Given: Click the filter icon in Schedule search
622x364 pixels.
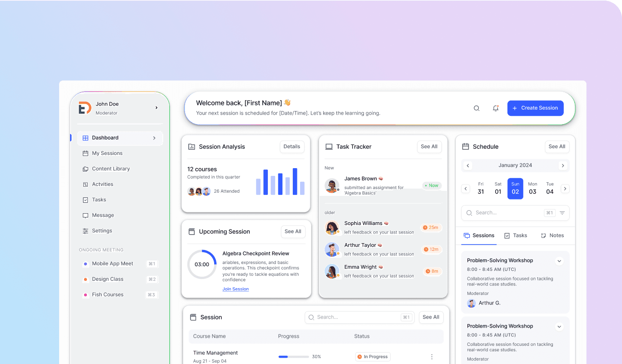Looking at the screenshot, I should pos(562,213).
